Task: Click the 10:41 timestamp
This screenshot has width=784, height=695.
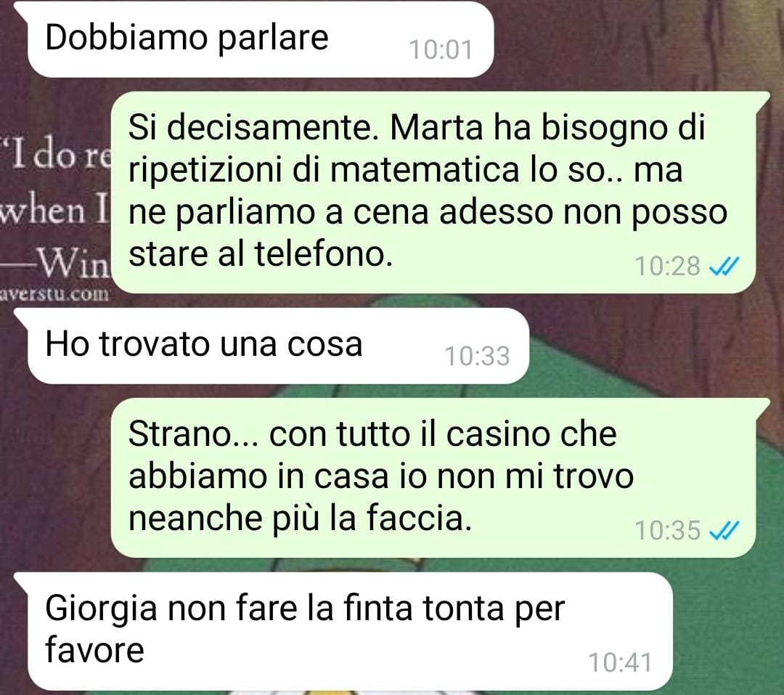Action: (x=620, y=663)
